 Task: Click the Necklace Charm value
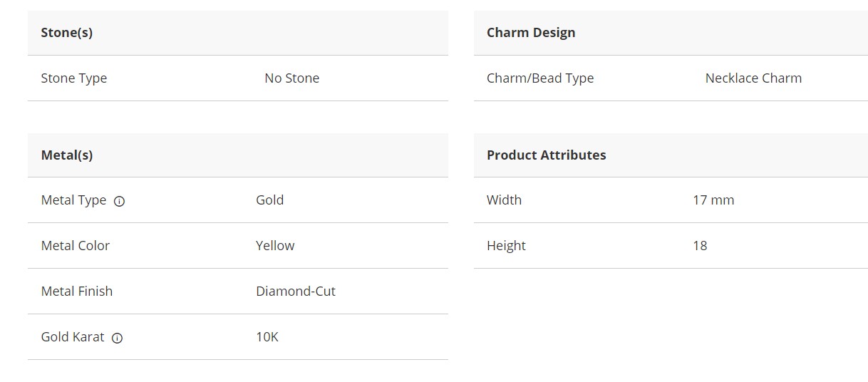[x=753, y=78]
